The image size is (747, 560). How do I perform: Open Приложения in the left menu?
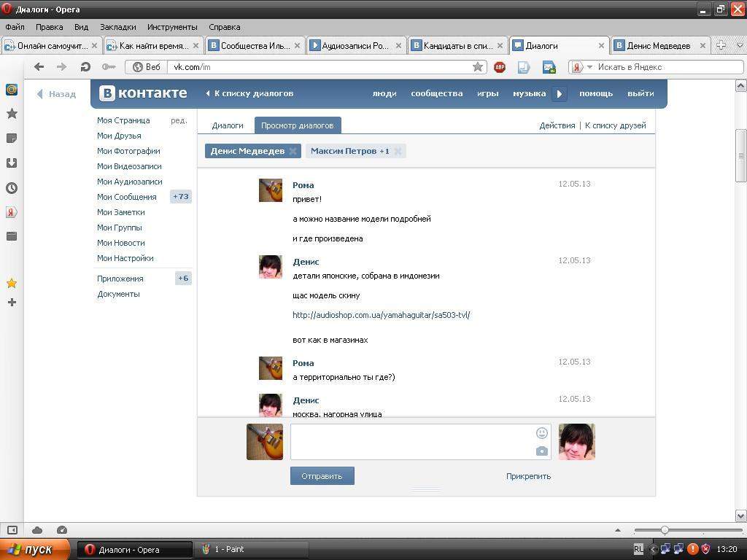click(120, 279)
